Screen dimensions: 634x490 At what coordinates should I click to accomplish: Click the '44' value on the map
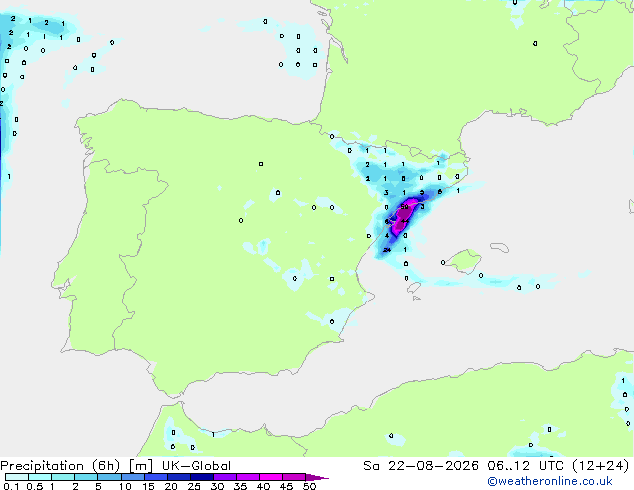[x=405, y=221]
